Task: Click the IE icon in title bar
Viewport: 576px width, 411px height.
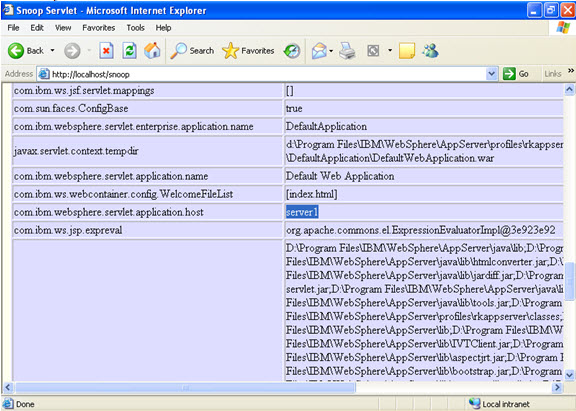Action: (x=8, y=10)
